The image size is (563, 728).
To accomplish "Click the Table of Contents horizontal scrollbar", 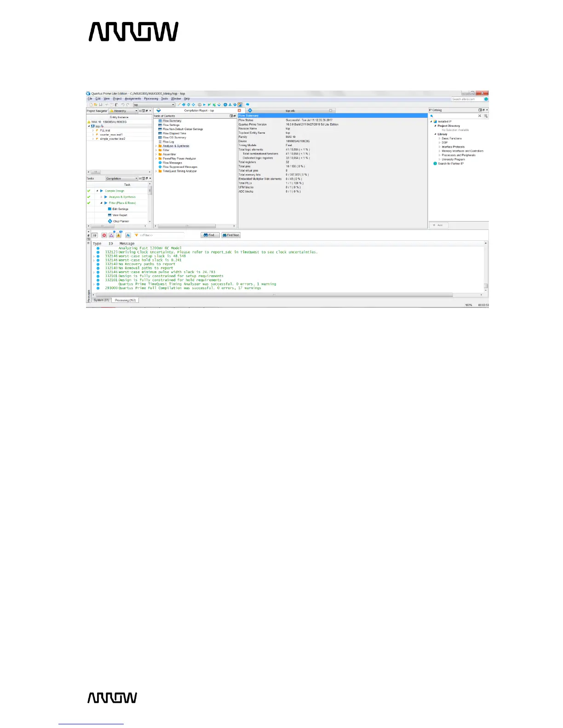I will point(187,226).
